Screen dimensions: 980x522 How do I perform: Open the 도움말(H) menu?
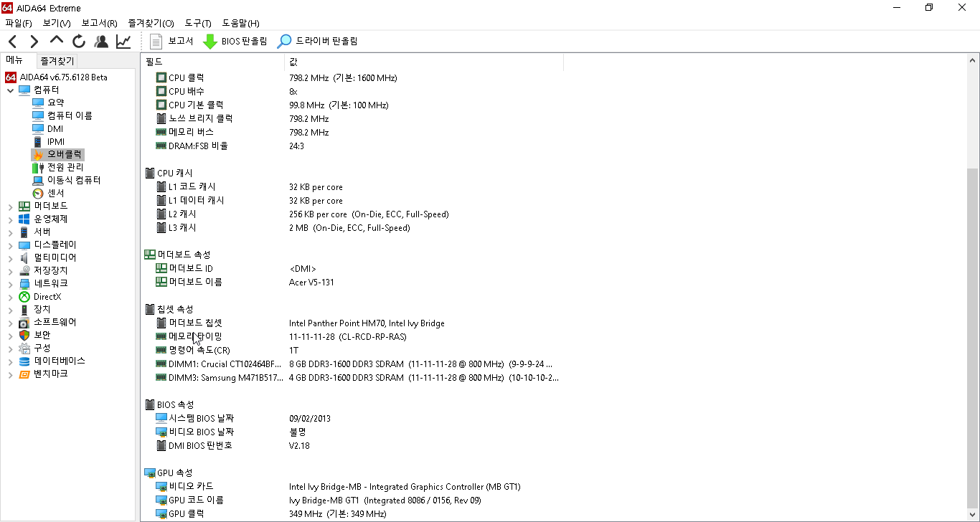[241, 24]
